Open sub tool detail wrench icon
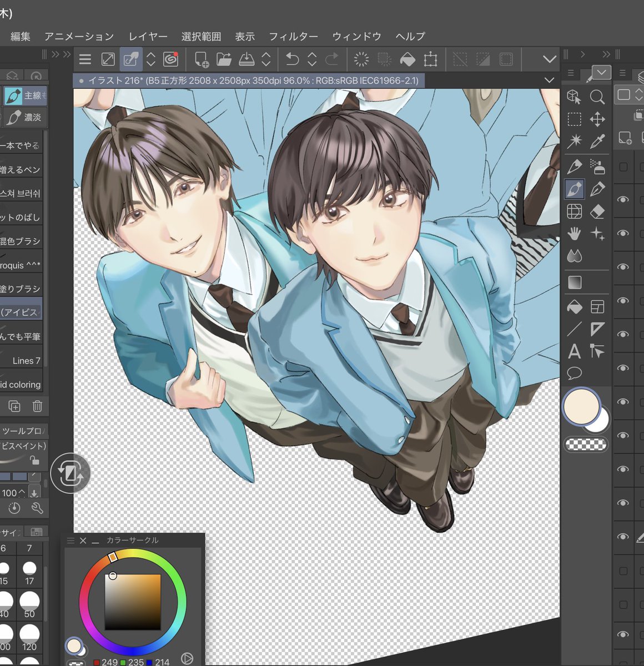This screenshot has width=644, height=666. coord(37,508)
